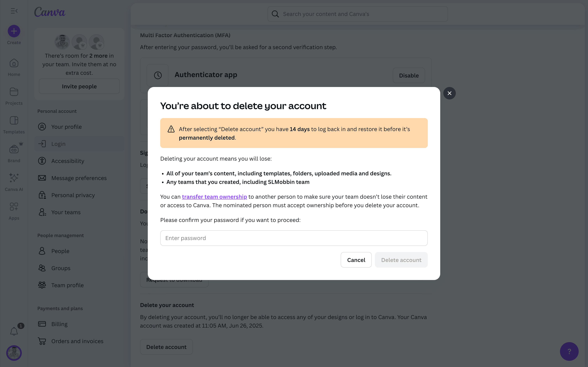Click the Invite people button

79,86
